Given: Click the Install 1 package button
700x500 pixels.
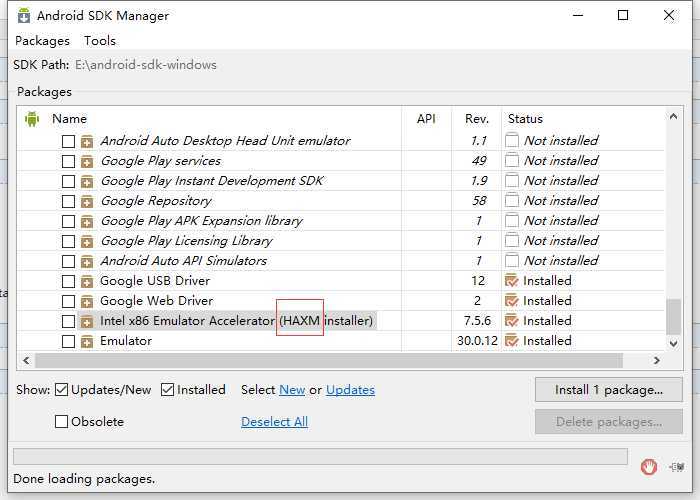Looking at the screenshot, I should coord(608,389).
